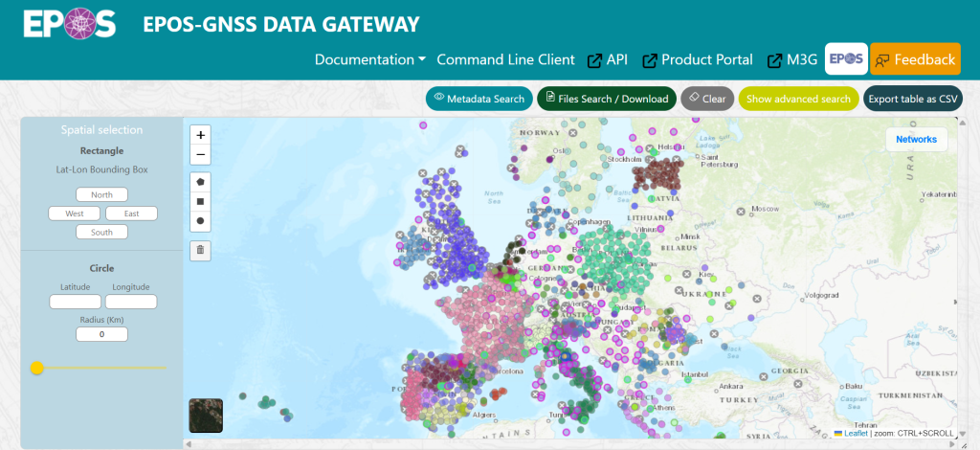980x450 pixels.
Task: Open Command Line Client page
Action: click(x=505, y=59)
